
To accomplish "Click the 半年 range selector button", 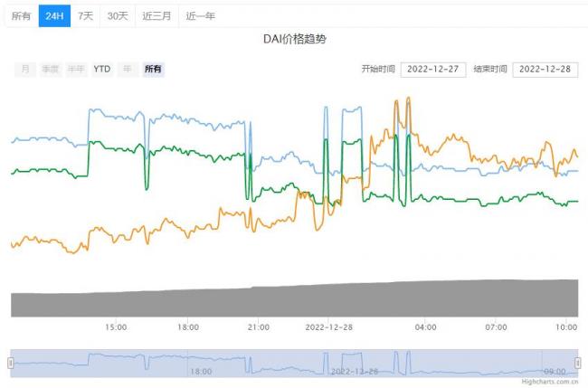I will tap(76, 70).
